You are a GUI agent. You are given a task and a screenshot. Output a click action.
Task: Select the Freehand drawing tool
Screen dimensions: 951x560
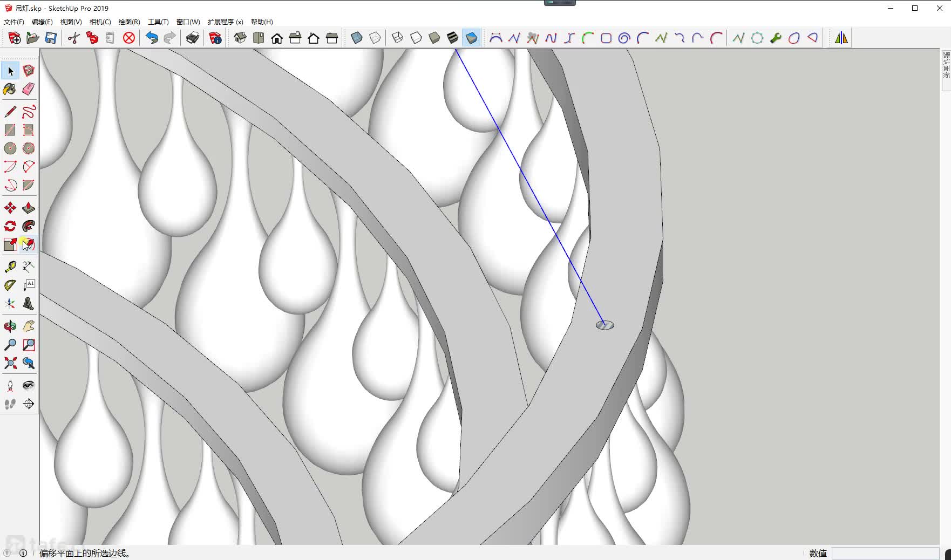tap(29, 112)
